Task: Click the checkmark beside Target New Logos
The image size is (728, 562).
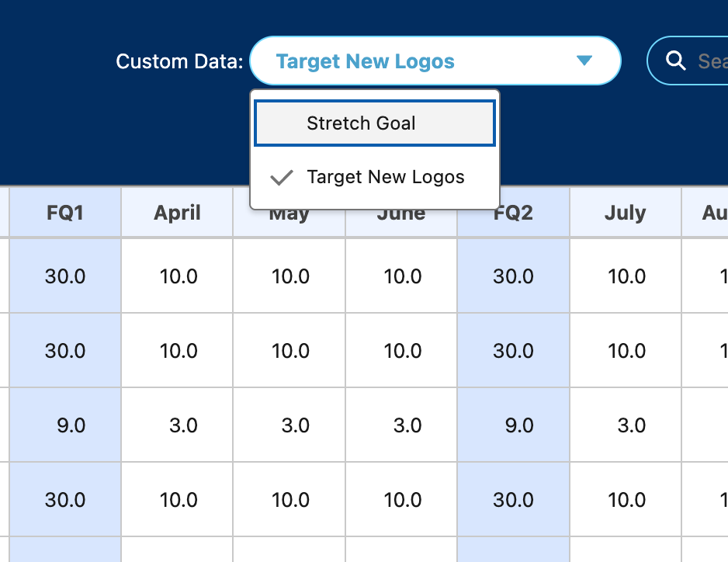Action: tap(281, 178)
